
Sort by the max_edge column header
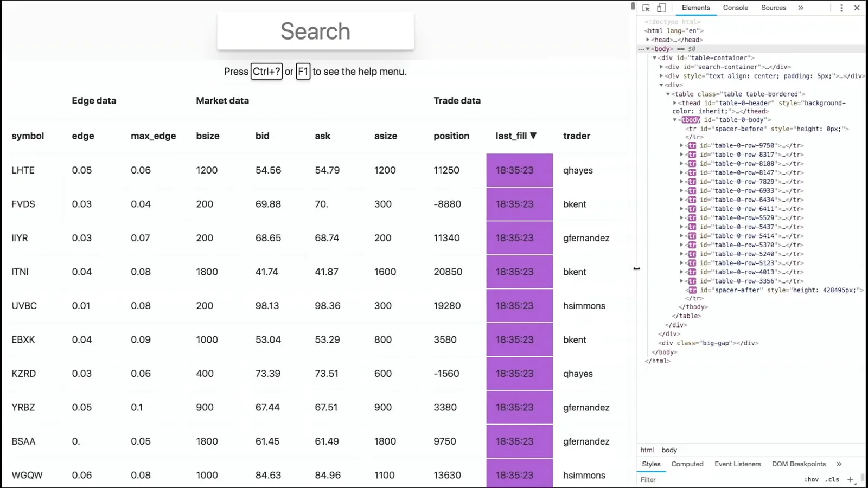(x=154, y=136)
